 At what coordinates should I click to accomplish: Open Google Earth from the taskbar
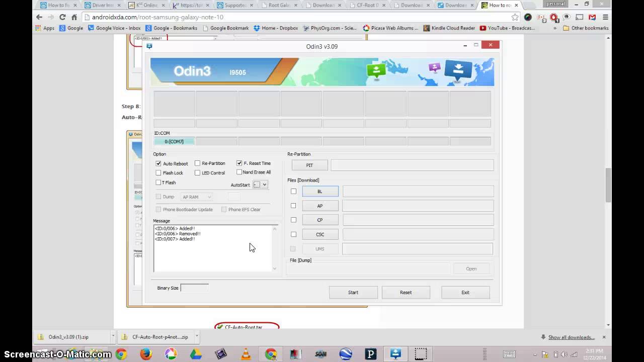tap(346, 354)
